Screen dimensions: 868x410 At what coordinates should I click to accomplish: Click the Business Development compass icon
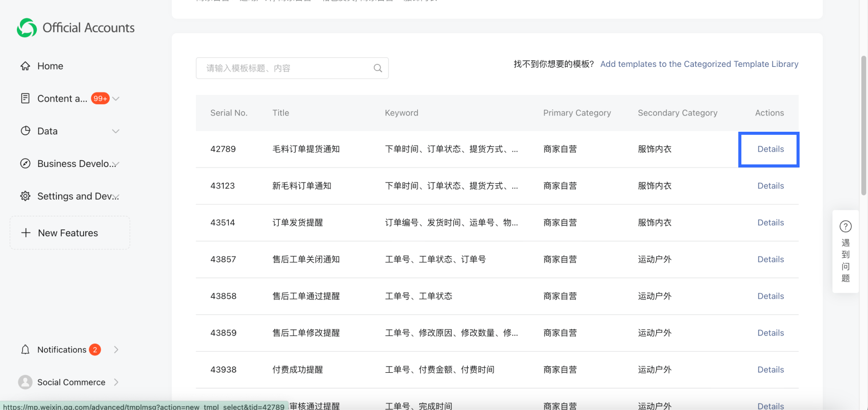[25, 163]
